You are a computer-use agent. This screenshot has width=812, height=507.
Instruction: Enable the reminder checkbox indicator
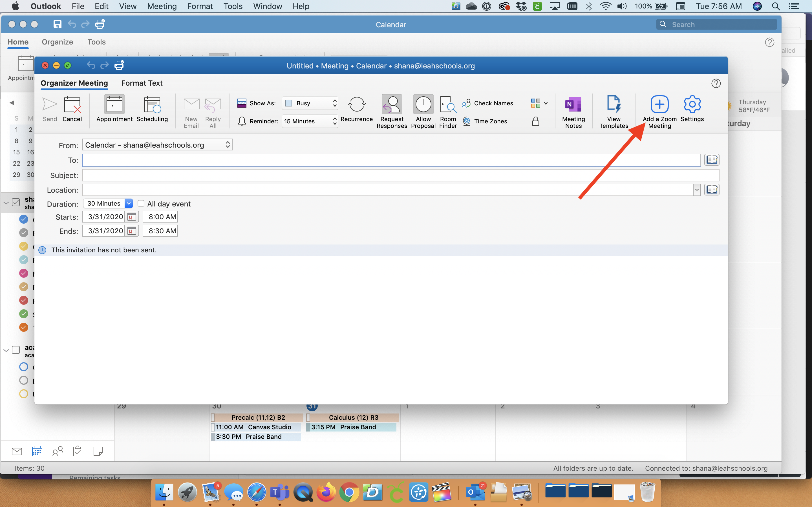pyautogui.click(x=242, y=121)
